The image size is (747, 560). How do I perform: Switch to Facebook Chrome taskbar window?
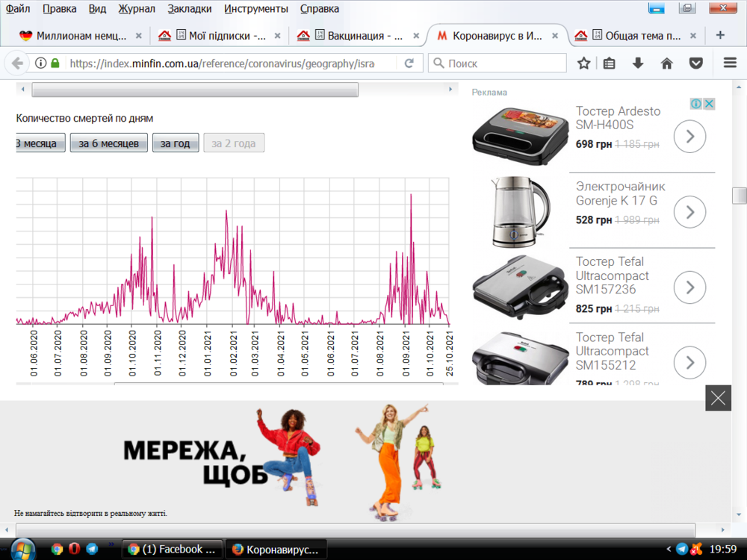pos(173,549)
